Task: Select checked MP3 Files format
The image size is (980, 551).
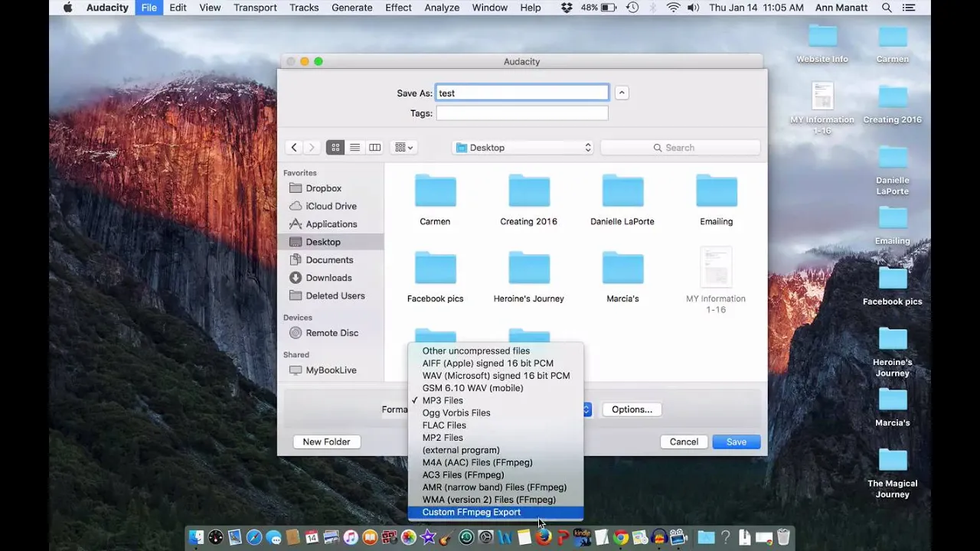Action: click(495, 400)
